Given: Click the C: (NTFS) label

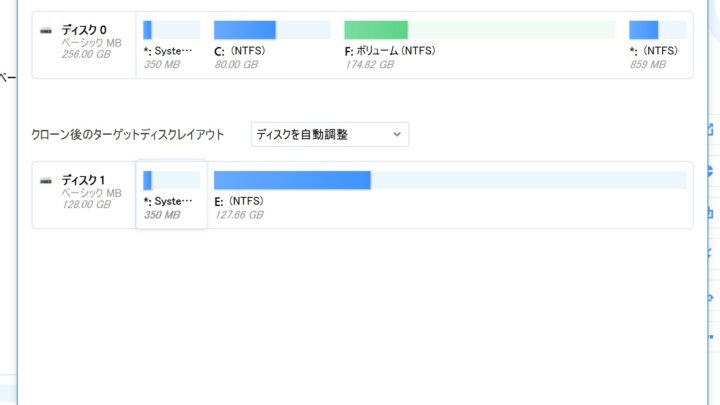Looking at the screenshot, I should 239,51.
